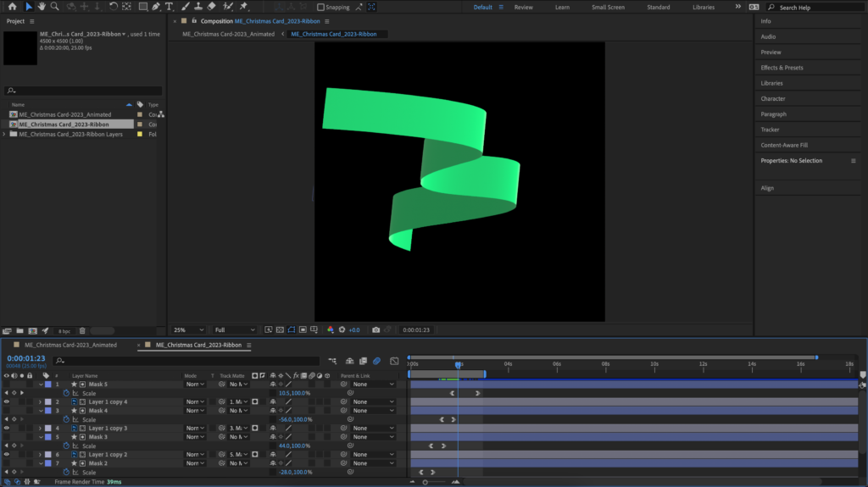Click the Motion Blur enable icon in timeline
Image resolution: width=868 pixels, height=487 pixels.
tap(376, 361)
